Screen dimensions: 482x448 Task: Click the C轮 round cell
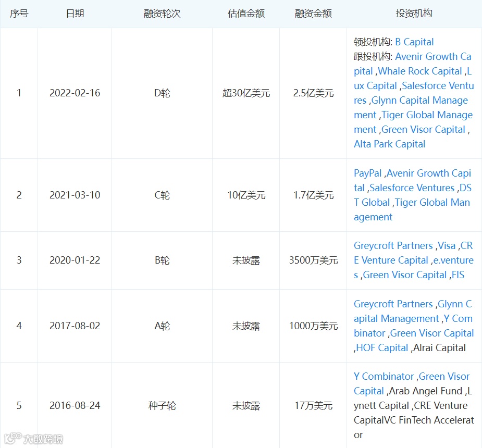tap(162, 195)
